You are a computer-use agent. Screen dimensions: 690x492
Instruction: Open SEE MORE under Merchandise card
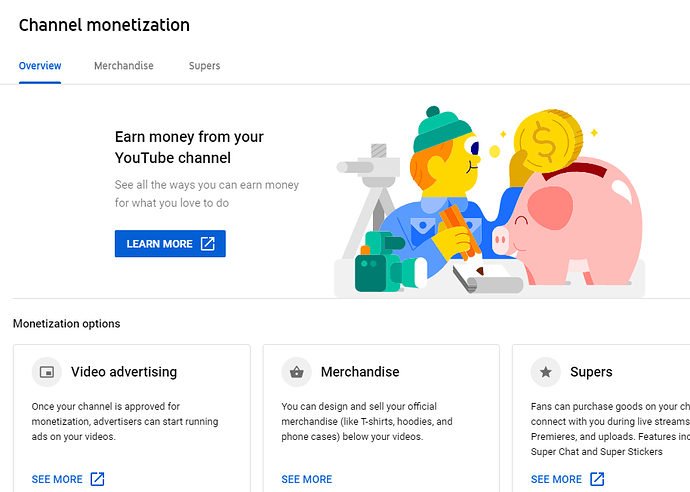click(x=307, y=479)
